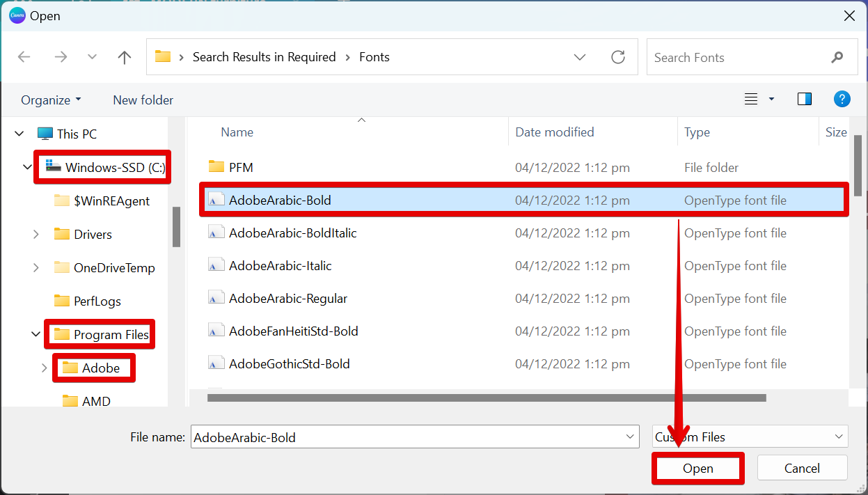
Task: Sort files by Date modified column
Action: [x=555, y=132]
